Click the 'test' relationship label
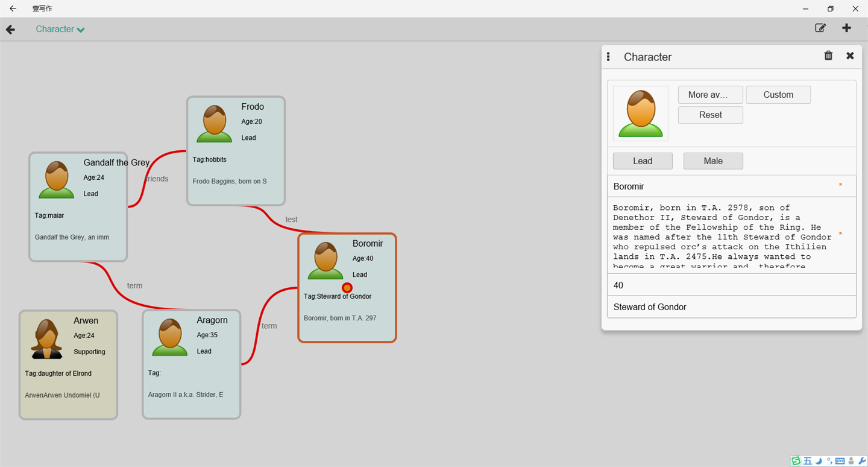 [x=291, y=220]
